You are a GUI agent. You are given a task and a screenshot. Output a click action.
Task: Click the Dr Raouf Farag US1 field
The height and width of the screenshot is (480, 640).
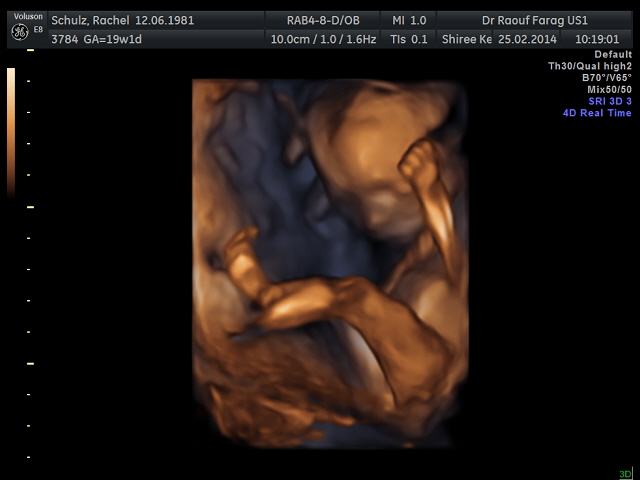coord(534,20)
